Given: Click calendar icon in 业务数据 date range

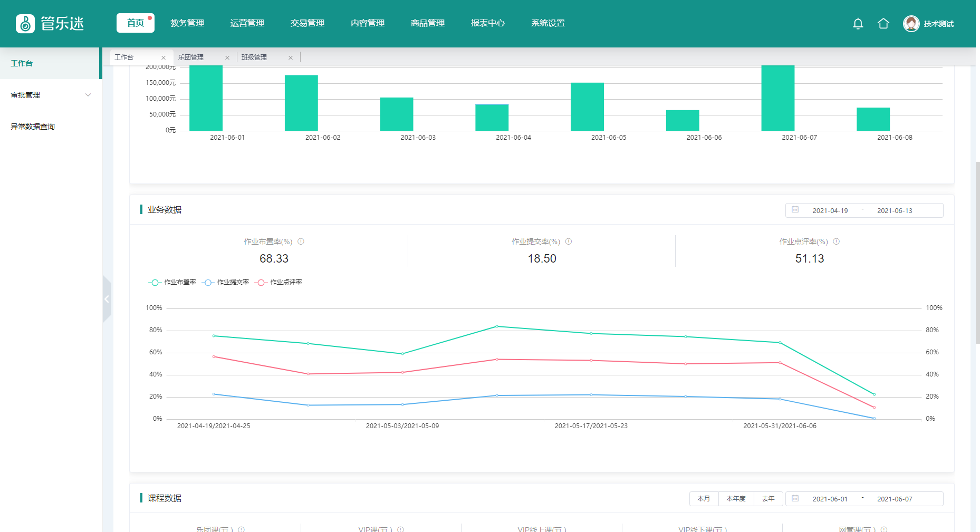Looking at the screenshot, I should [795, 210].
